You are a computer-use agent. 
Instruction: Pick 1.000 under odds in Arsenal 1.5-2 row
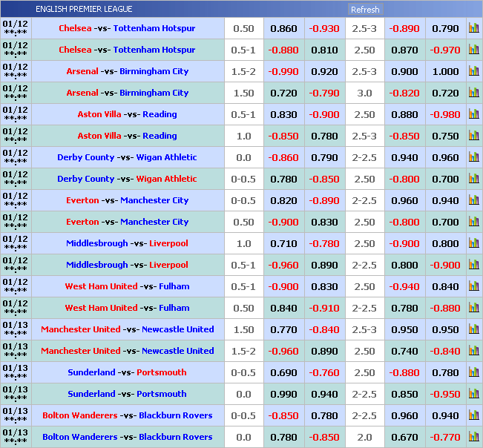coord(445,72)
